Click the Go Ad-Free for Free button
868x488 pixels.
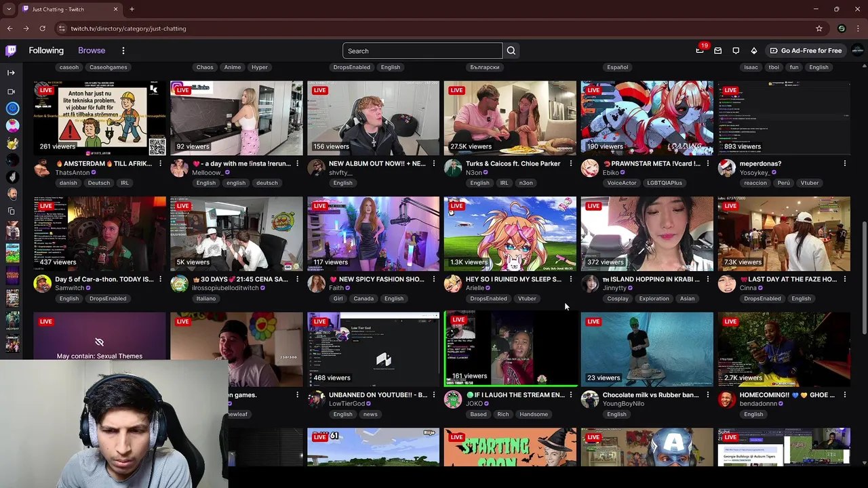pyautogui.click(x=806, y=51)
